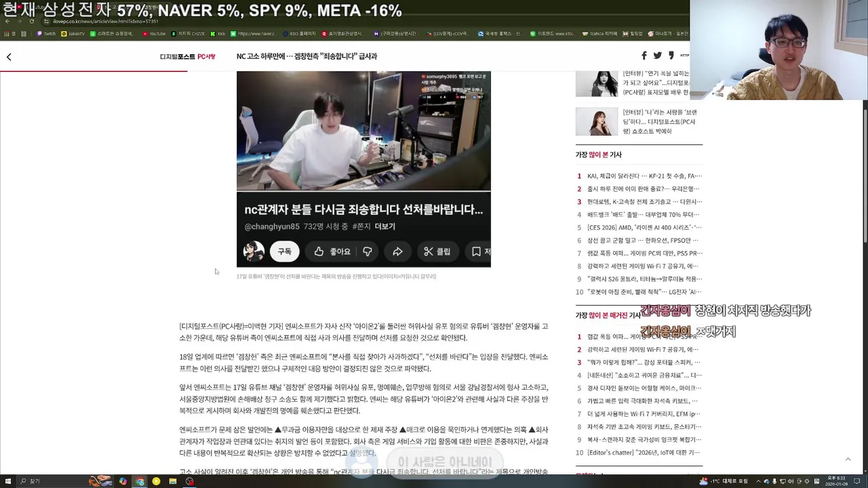Viewport: 868px width, 488px height.
Task: Share article via Facebook icon
Action: (x=644, y=56)
